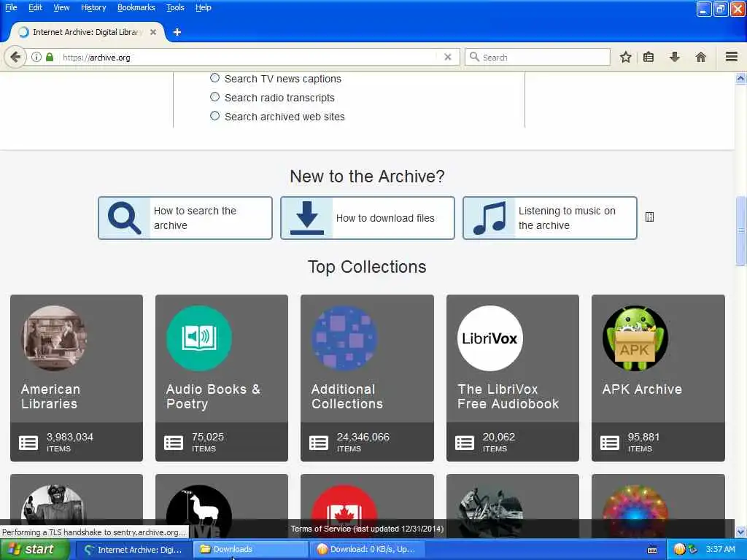Click list icon beside 75,025 items
This screenshot has width=747, height=560.
click(x=174, y=443)
